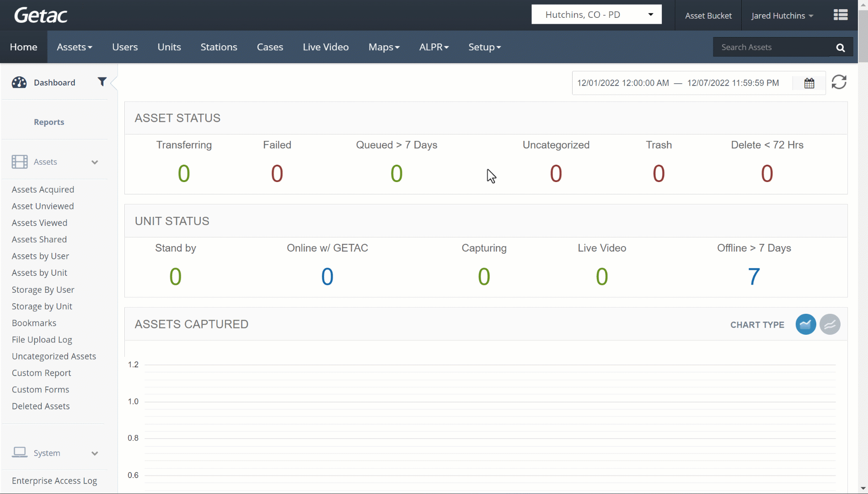This screenshot has height=494, width=868.
Task: Refresh the dashboard data
Action: [839, 82]
